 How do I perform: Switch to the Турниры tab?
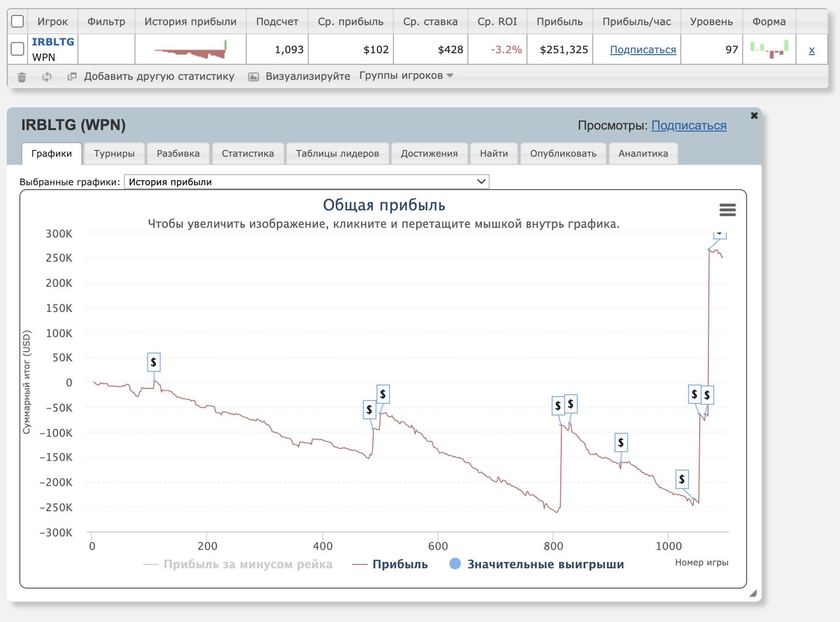(114, 154)
